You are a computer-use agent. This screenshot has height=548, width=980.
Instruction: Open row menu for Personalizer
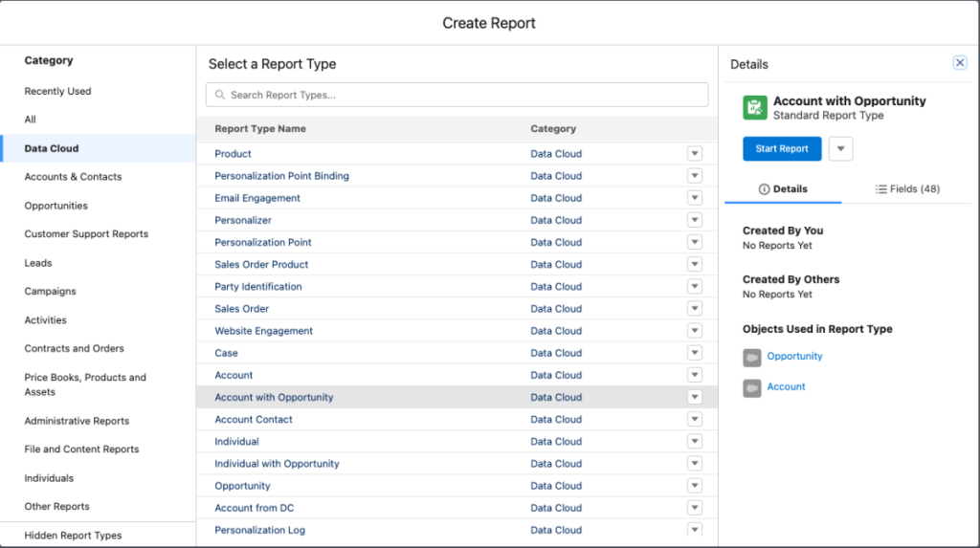695,220
